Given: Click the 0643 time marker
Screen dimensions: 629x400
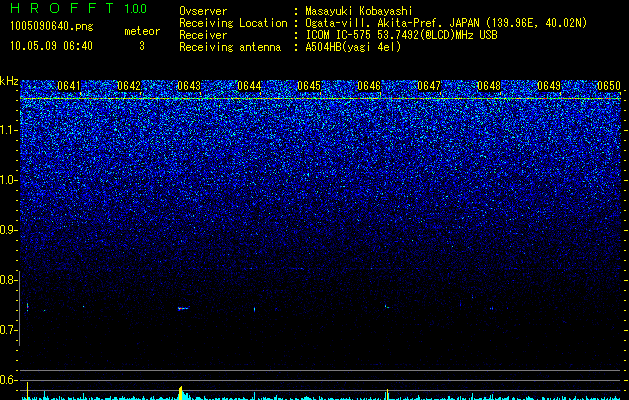Looking at the screenshot, I should [x=189, y=86].
